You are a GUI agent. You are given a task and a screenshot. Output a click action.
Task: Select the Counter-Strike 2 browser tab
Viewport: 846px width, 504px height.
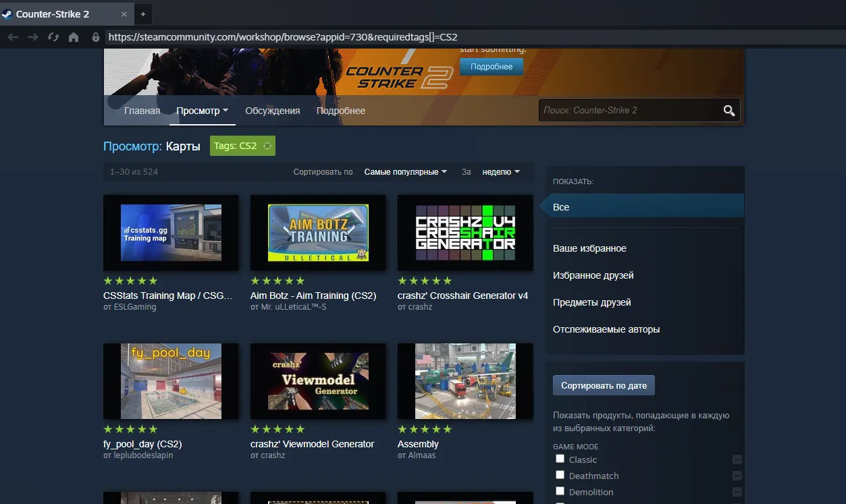click(x=66, y=13)
